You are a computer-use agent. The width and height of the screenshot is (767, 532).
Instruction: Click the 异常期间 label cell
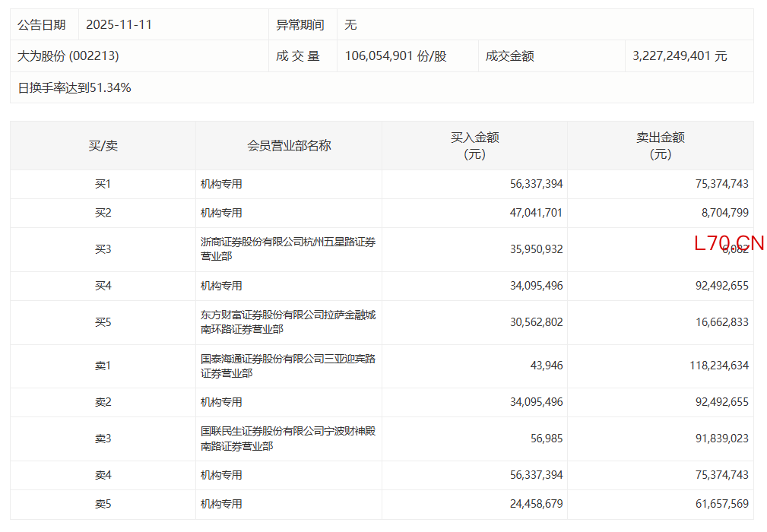300,25
